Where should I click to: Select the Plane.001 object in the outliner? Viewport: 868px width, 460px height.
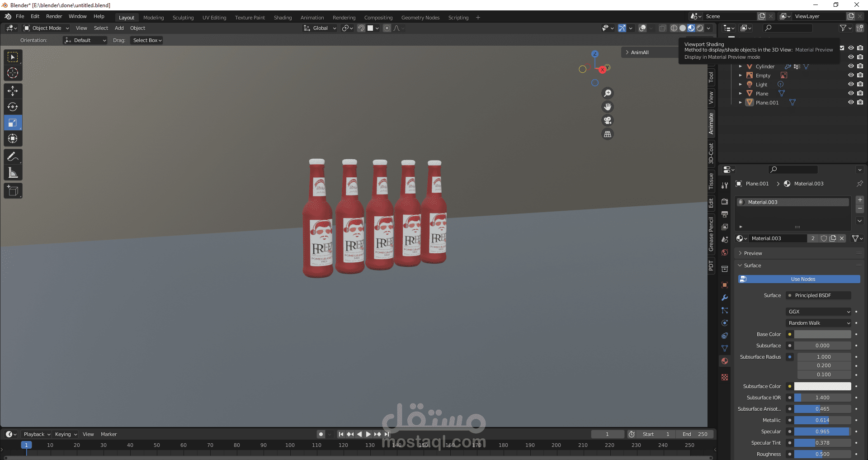click(x=767, y=103)
